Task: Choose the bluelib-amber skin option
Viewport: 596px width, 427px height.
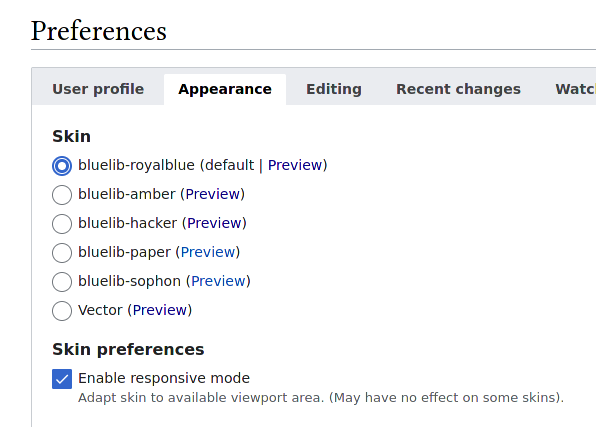Action: [x=62, y=195]
